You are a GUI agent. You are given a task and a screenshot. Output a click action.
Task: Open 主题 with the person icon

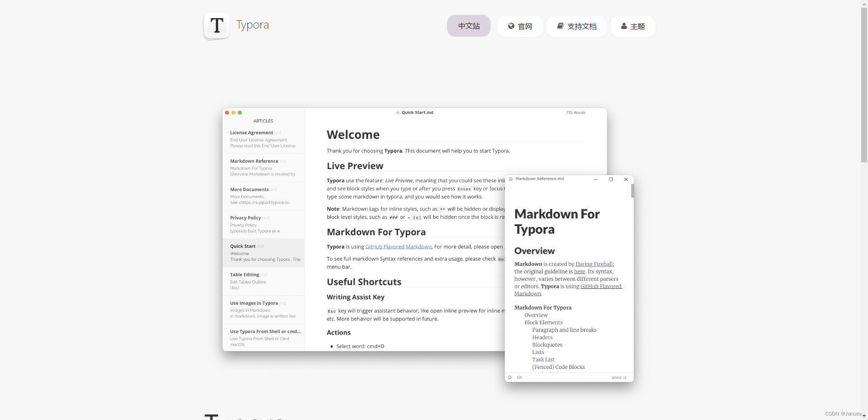point(633,26)
